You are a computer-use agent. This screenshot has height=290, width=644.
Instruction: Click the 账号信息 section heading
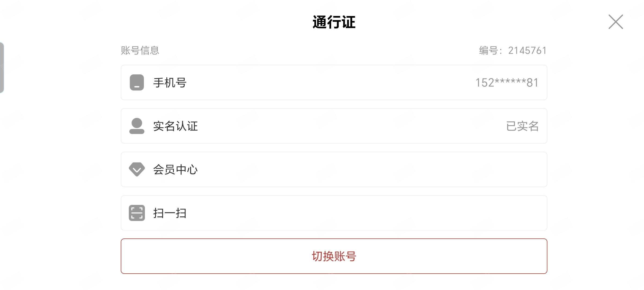click(140, 50)
